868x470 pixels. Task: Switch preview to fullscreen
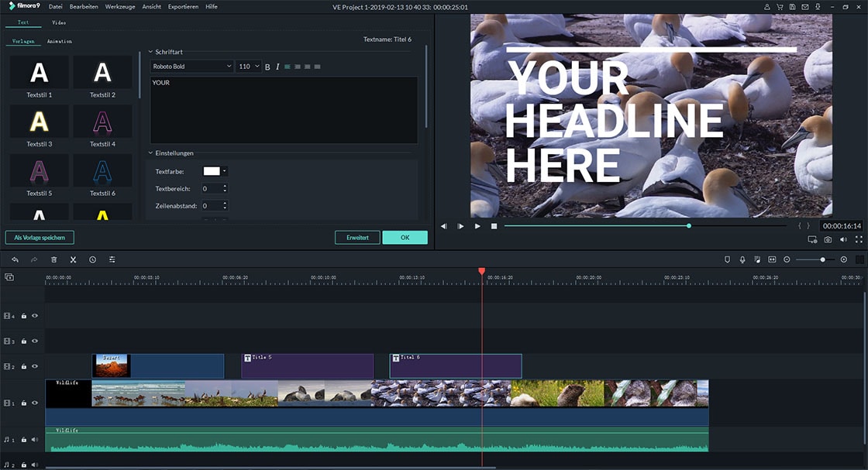click(x=859, y=239)
